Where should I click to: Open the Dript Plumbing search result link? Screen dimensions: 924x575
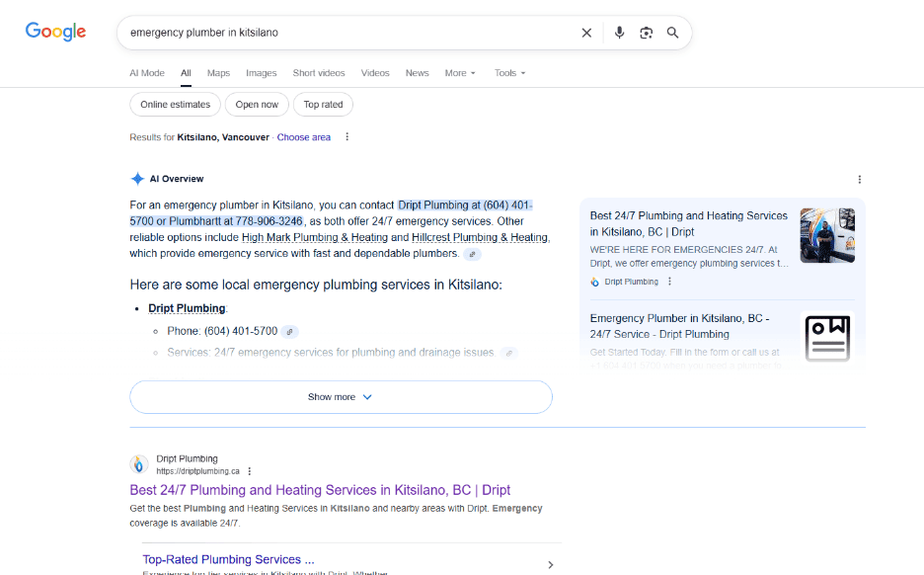[x=320, y=491]
